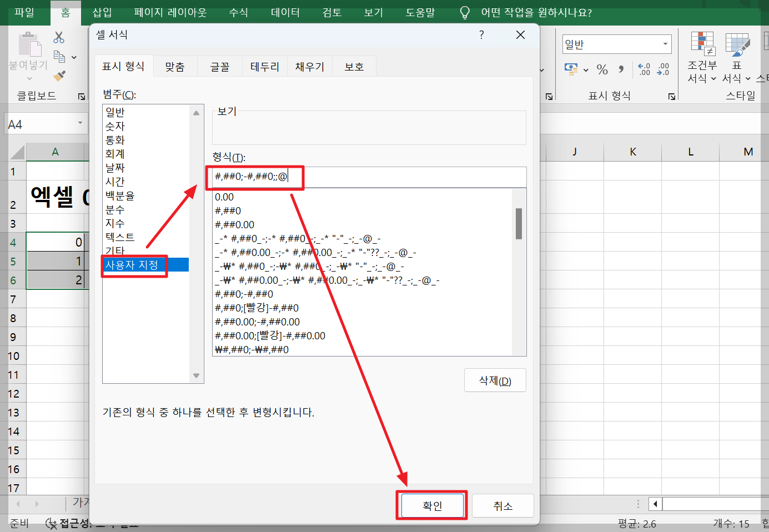
Task: Select 백분율 in category list
Action: (146, 195)
